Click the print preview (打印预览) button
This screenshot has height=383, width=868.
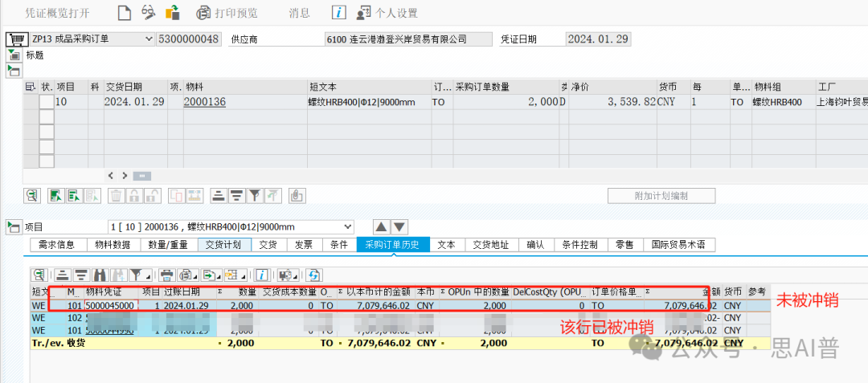click(x=227, y=14)
